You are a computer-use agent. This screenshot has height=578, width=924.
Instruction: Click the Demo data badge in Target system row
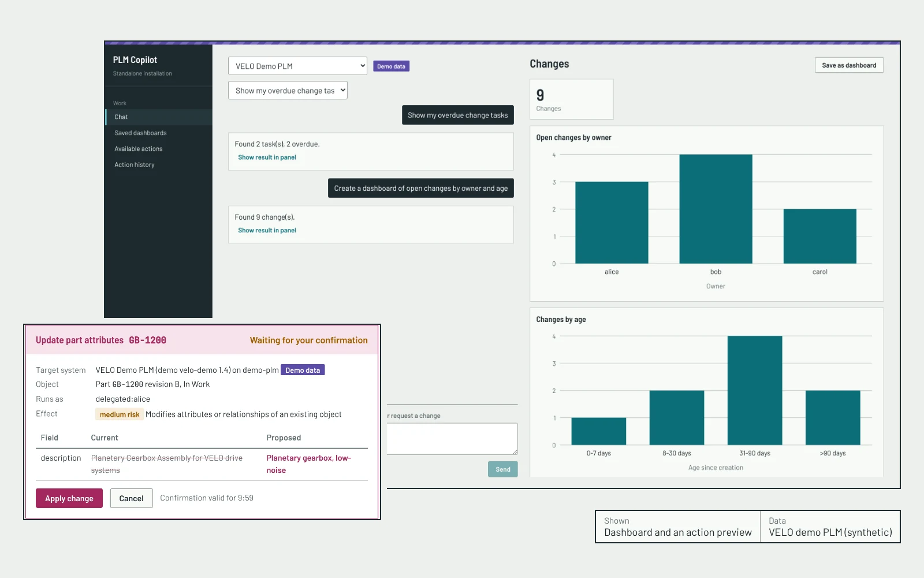click(x=303, y=370)
